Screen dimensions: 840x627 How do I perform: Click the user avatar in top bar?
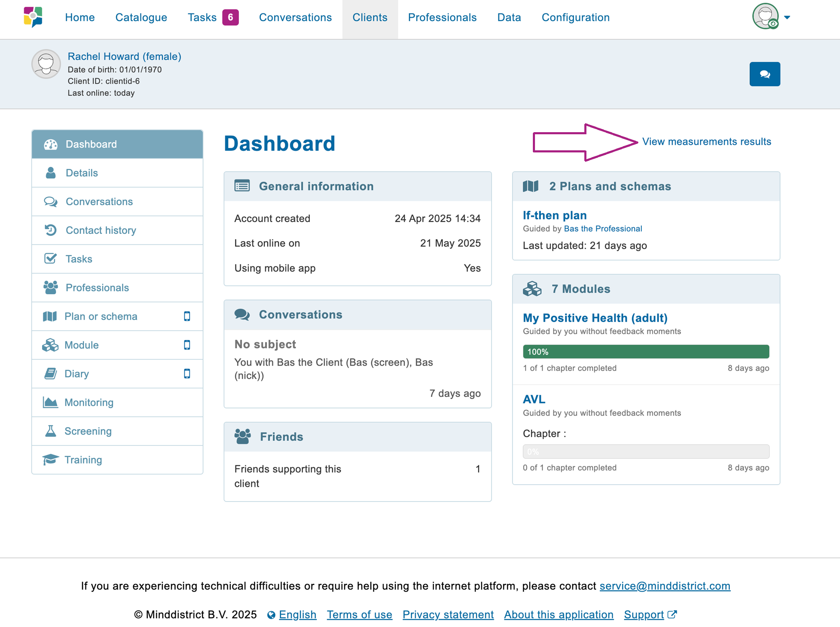tap(765, 16)
